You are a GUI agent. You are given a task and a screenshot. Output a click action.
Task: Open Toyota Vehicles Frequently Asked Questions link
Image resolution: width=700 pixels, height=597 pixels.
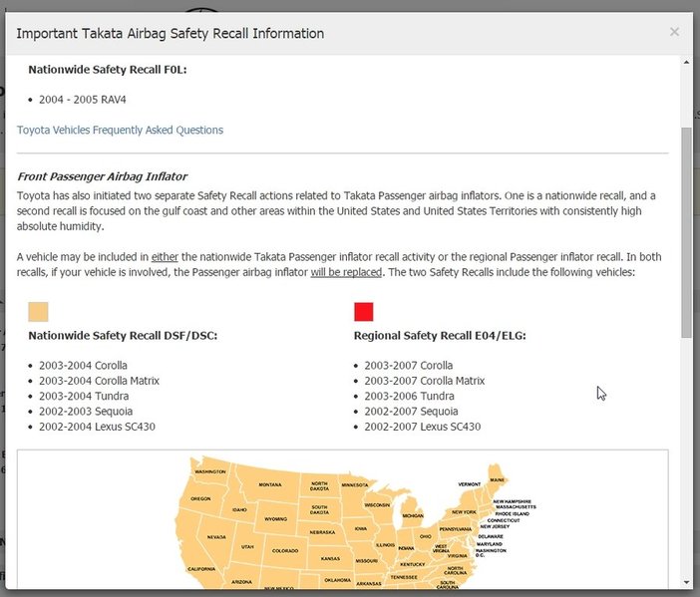pos(120,130)
